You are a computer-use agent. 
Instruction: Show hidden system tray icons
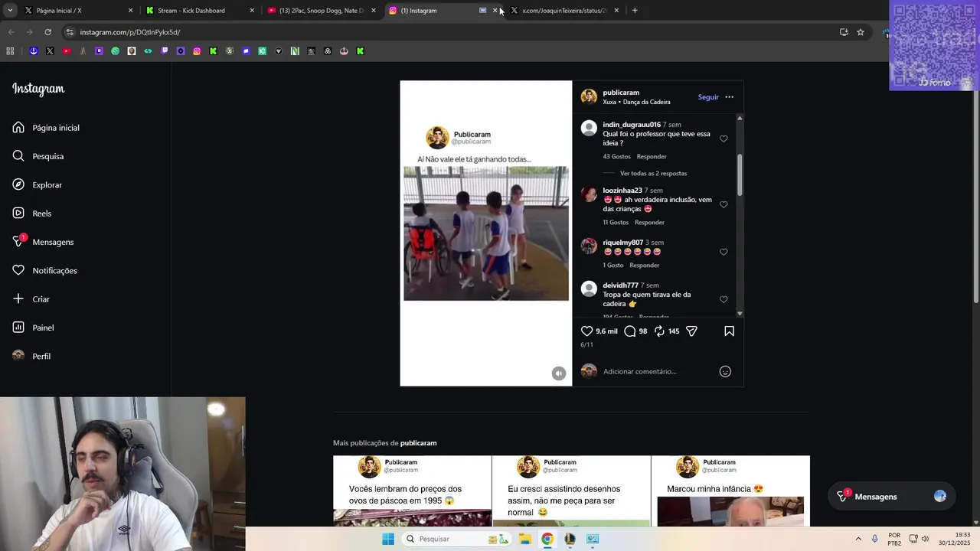(x=858, y=539)
